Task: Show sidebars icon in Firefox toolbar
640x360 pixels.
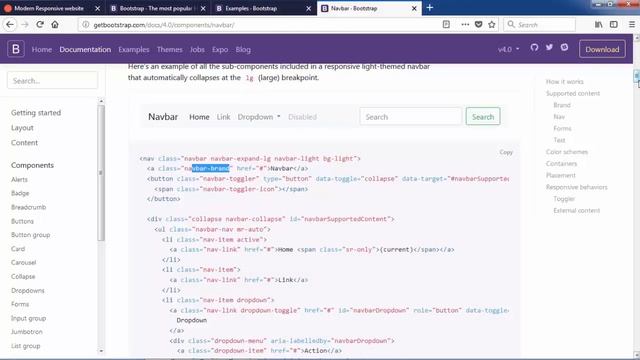Action: coord(613,24)
